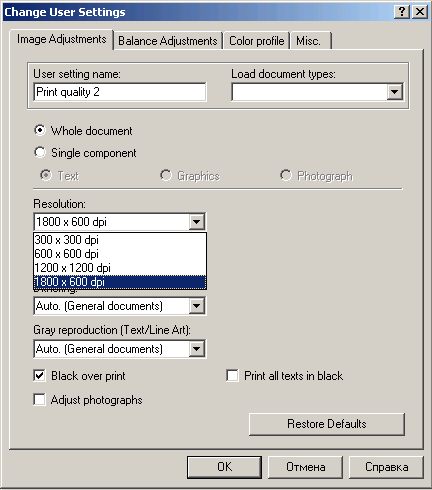Select the Single component radio button

[40, 152]
